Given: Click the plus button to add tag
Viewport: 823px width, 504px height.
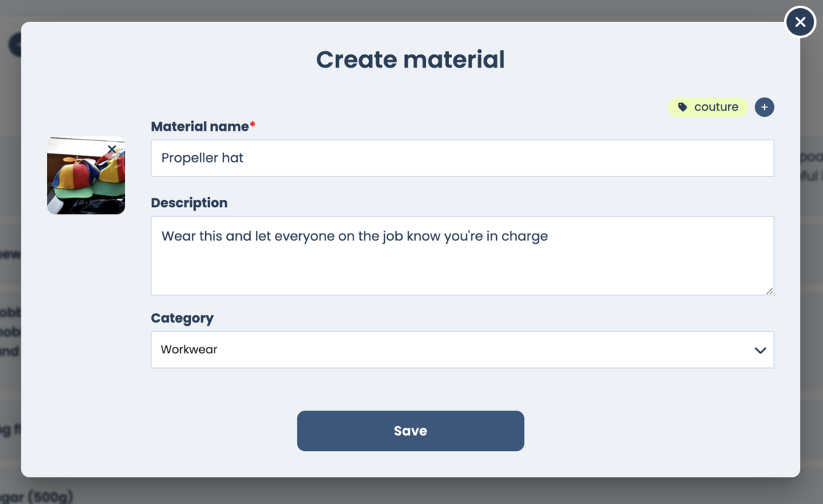Looking at the screenshot, I should 764,107.
